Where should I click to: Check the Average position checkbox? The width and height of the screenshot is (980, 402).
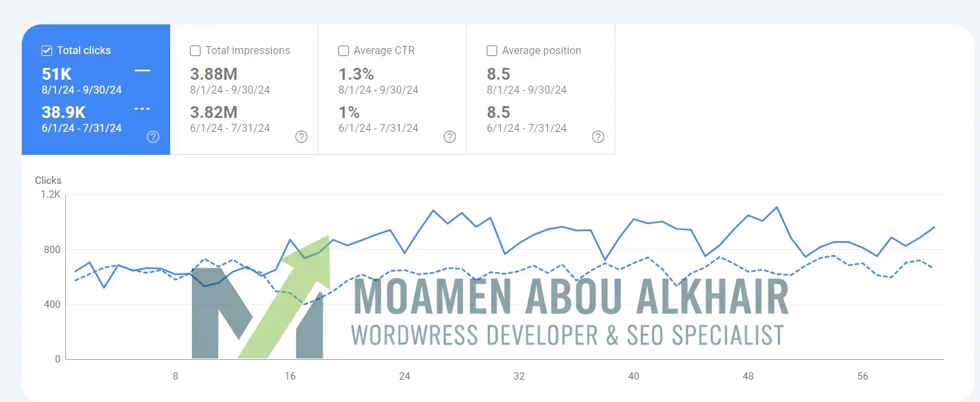point(492,51)
